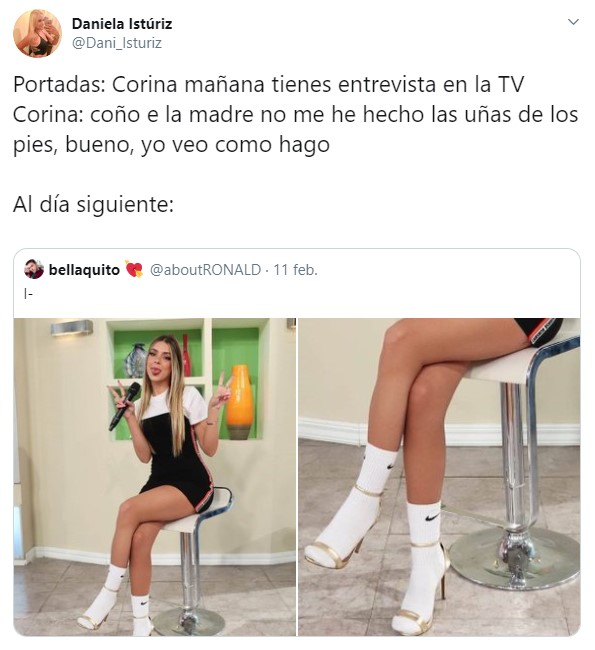Click the orange vase in the left photo
This screenshot has width=595, height=650.
[240, 401]
